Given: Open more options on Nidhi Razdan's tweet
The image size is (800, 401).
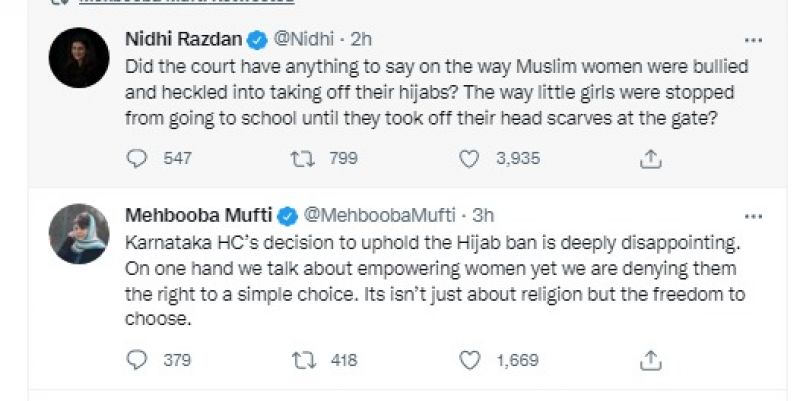Looking at the screenshot, I should (755, 40).
